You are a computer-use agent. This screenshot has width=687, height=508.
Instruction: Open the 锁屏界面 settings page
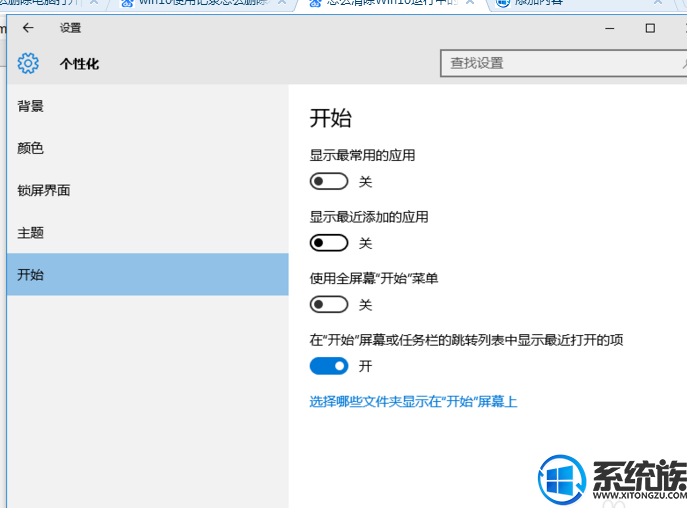point(148,190)
